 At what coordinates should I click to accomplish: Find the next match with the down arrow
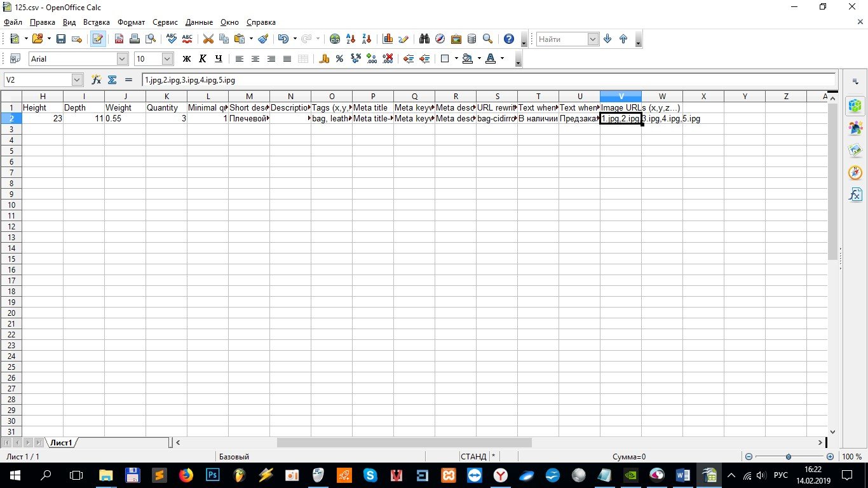[x=607, y=39]
